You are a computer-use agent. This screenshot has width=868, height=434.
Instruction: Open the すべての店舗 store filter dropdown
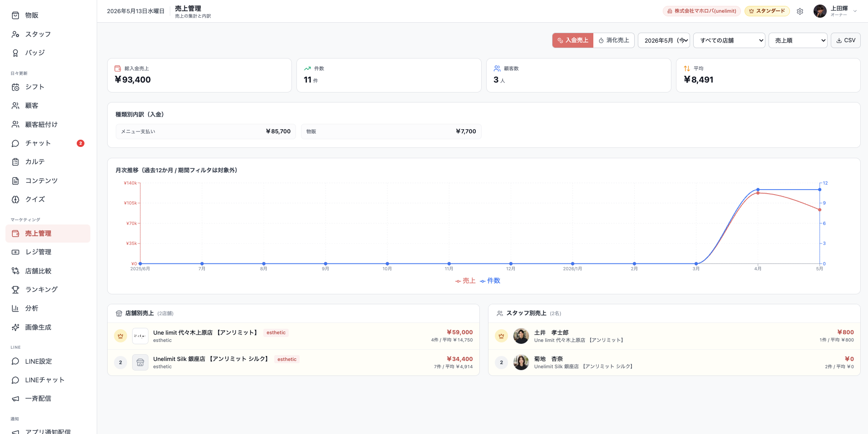[729, 40]
